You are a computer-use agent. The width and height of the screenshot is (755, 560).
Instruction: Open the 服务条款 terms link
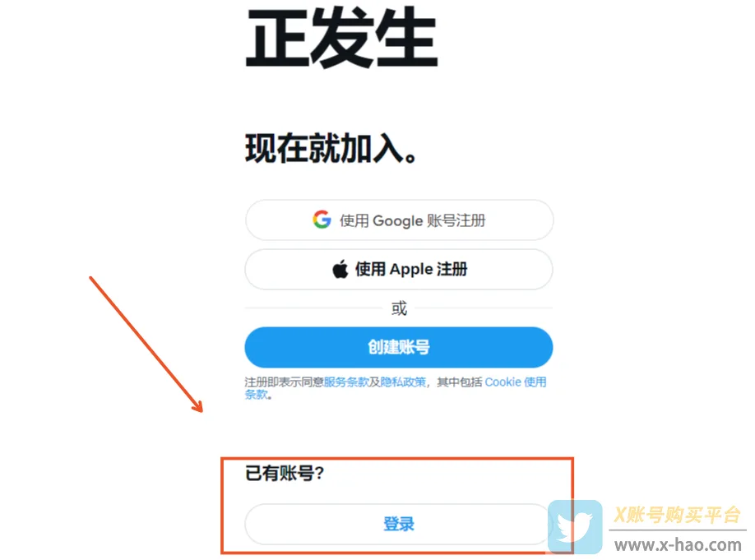(x=345, y=382)
